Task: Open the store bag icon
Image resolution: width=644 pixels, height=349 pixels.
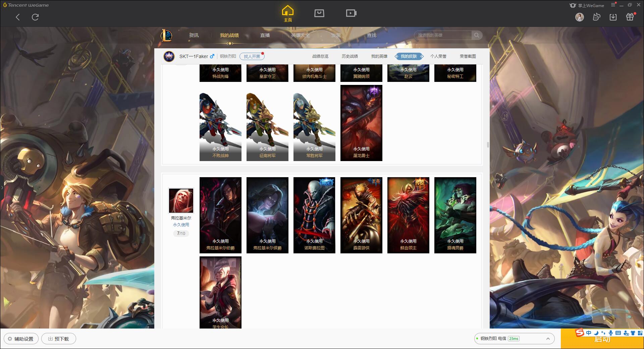Action: coord(319,13)
